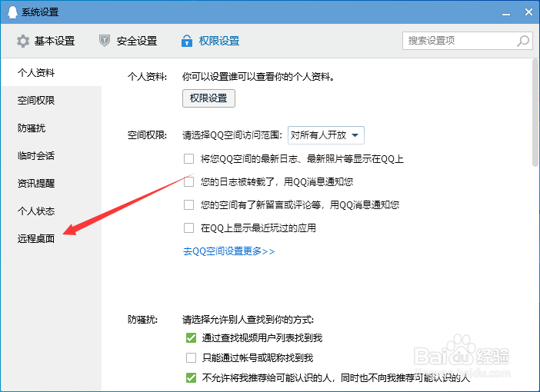This screenshot has height=392, width=540.
Task: Check 新留言或评论 notification option
Action: point(188,204)
